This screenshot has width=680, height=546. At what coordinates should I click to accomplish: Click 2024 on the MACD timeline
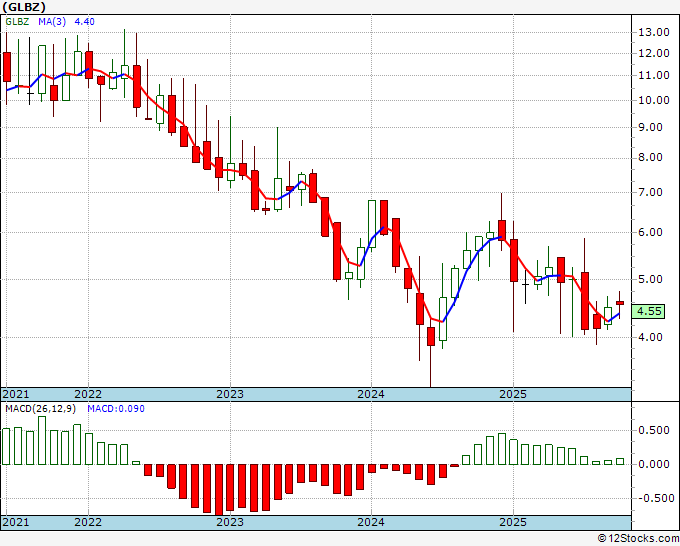pyautogui.click(x=371, y=522)
